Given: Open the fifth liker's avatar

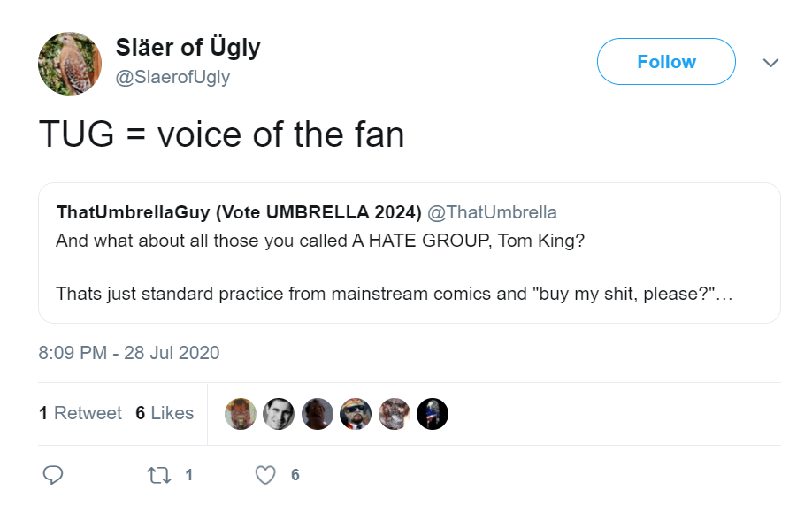Looking at the screenshot, I should click(395, 414).
